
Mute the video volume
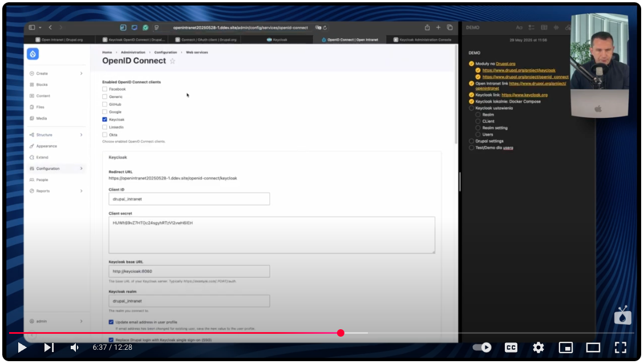[x=74, y=347]
